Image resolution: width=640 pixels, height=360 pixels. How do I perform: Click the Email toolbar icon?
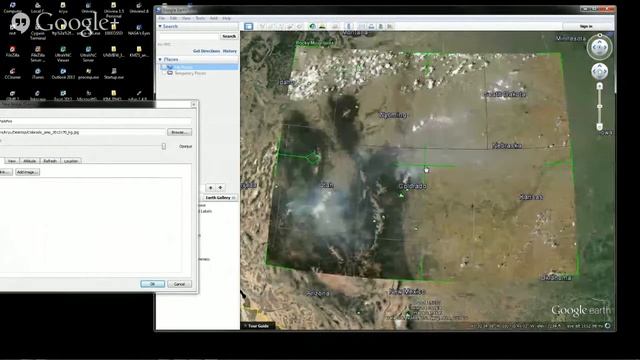tap(362, 26)
